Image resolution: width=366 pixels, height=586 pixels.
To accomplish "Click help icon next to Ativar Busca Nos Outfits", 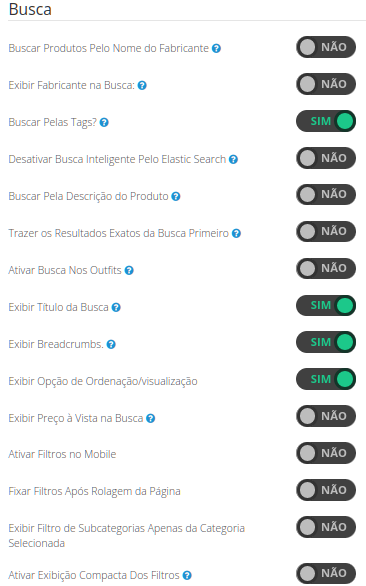I will pyautogui.click(x=129, y=270).
